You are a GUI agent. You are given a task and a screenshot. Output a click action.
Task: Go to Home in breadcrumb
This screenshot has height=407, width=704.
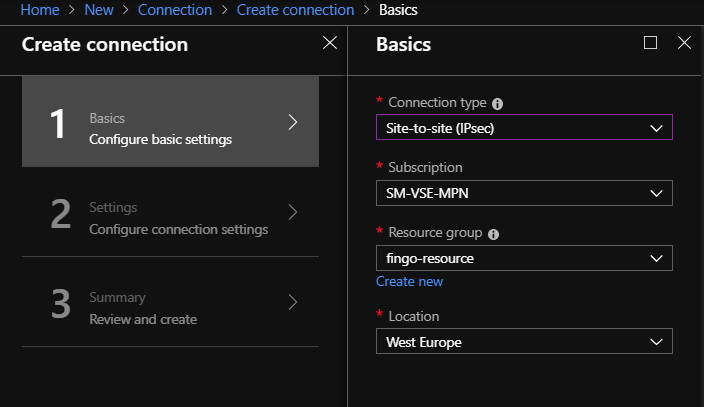tap(40, 9)
